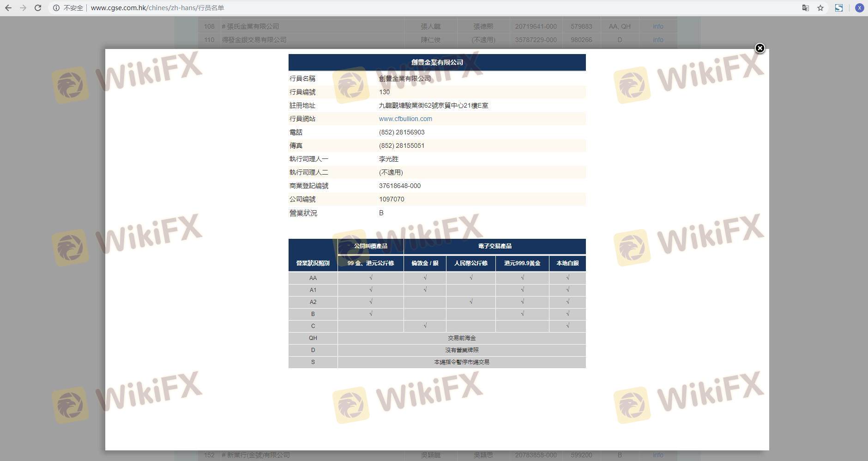
Task: Close the member details popup
Action: (x=759, y=48)
